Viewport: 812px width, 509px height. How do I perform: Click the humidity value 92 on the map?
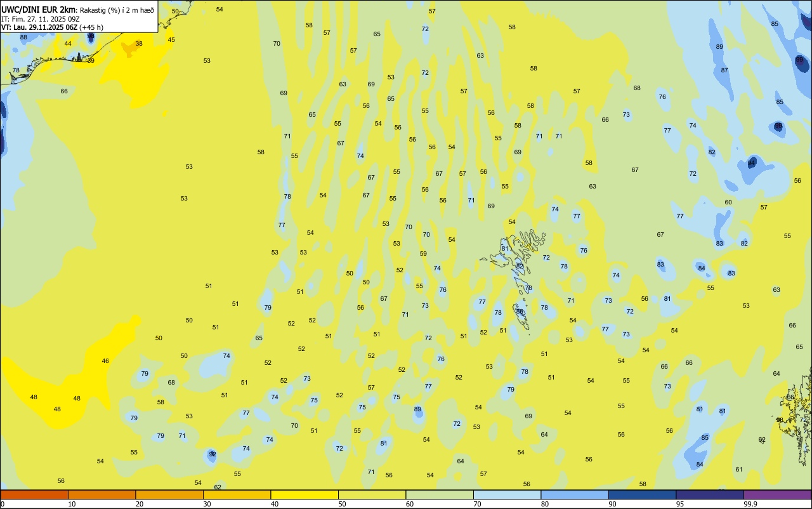click(x=213, y=454)
